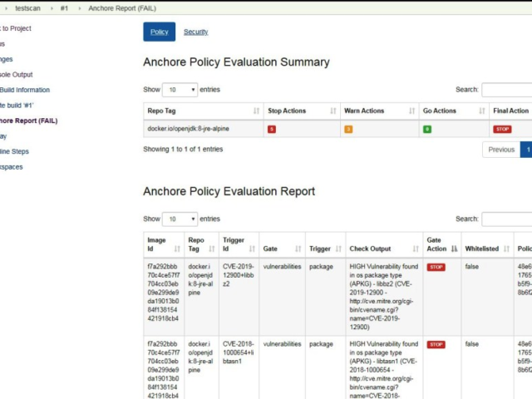Sort report by Gate Action icon
This screenshot has height=399, width=532.
tap(454, 249)
